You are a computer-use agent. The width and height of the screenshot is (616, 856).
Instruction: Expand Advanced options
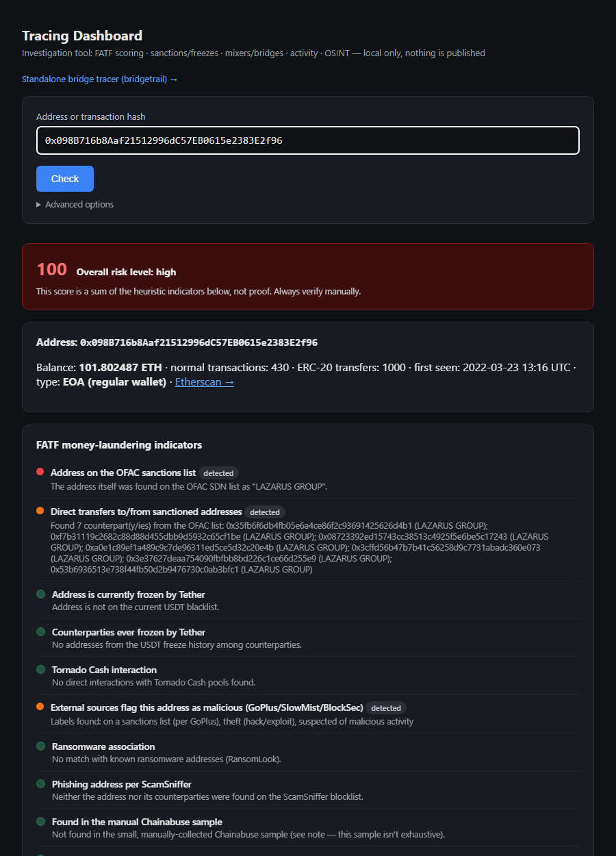coord(75,205)
